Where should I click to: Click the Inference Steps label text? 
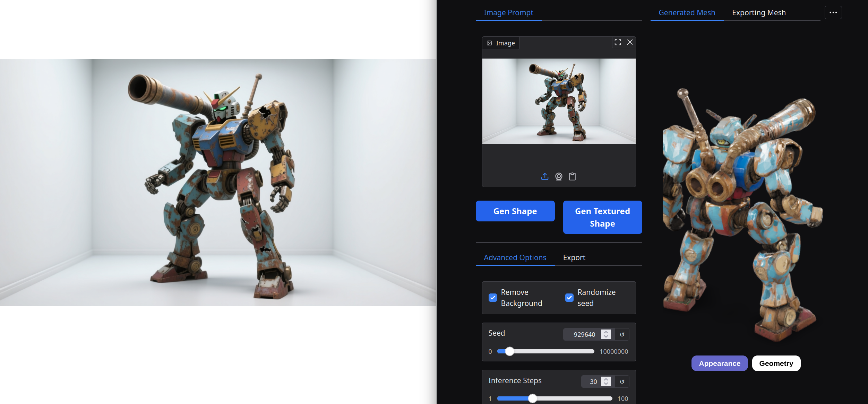(515, 380)
